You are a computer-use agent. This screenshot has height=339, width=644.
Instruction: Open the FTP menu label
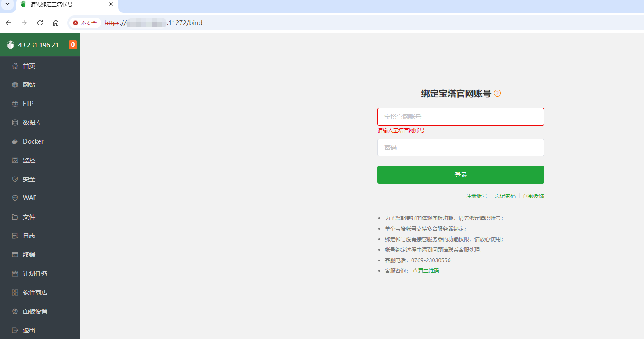click(28, 104)
